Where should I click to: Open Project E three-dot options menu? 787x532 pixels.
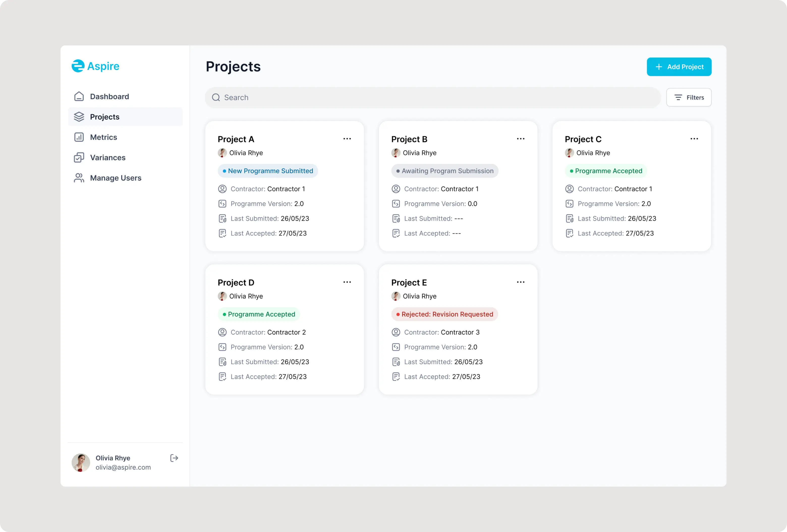[520, 282]
